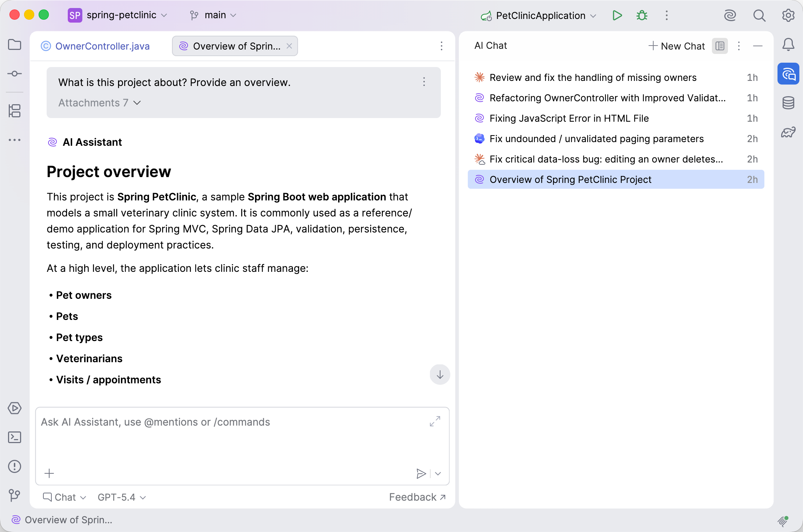Screen dimensions: 803x532
Task: Open Search Everywhere magnifier
Action: click(759, 15)
